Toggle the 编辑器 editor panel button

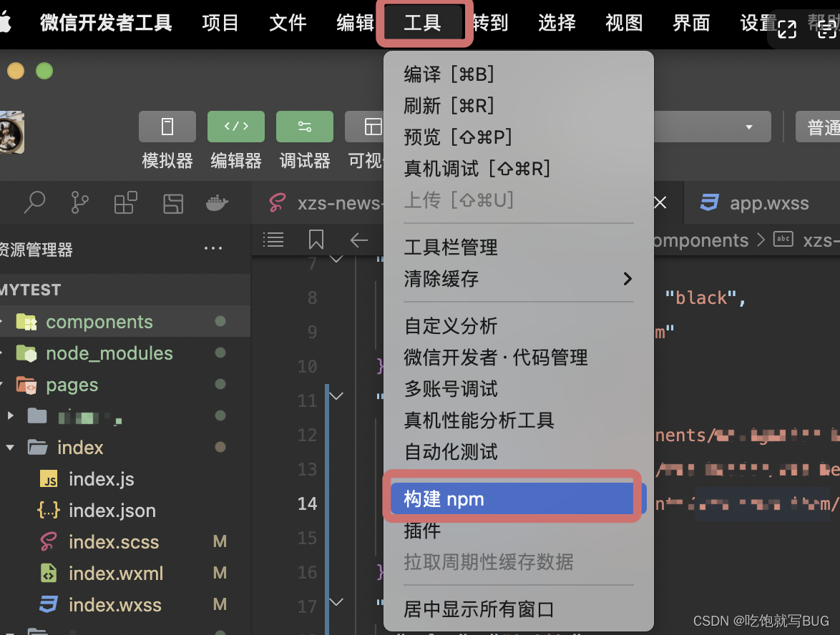point(235,127)
